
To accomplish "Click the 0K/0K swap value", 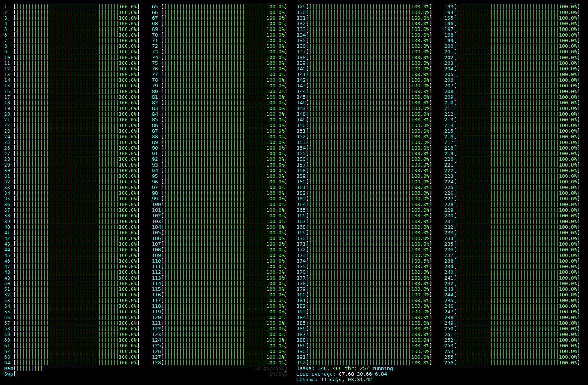I will [277, 374].
